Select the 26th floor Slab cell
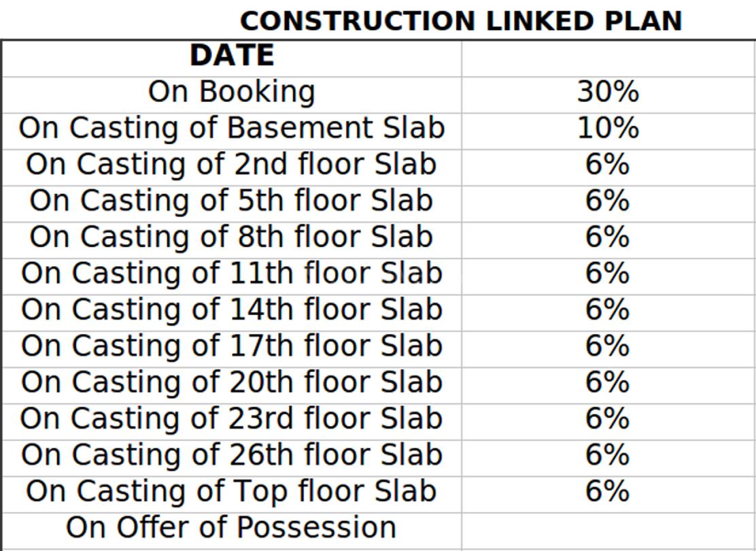 231,454
